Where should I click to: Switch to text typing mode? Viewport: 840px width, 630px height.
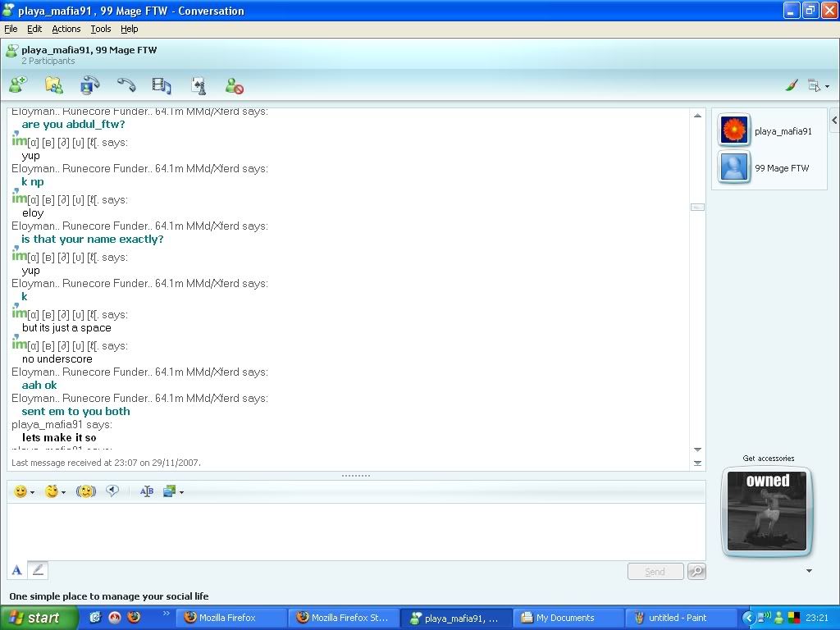pyautogui.click(x=17, y=570)
